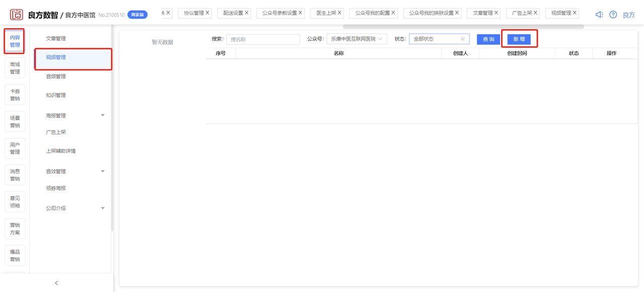Select 消息营销 in the left module bar

[15, 175]
